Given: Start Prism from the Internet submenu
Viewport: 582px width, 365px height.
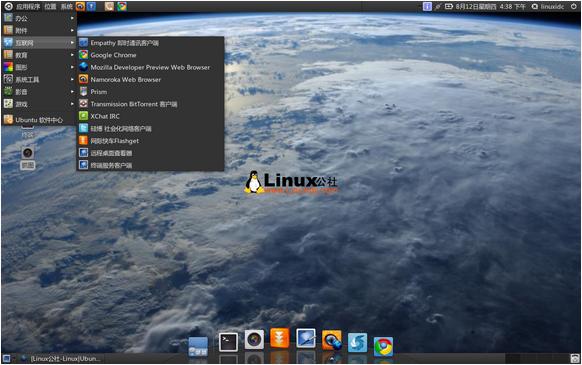Looking at the screenshot, I should pos(150,92).
